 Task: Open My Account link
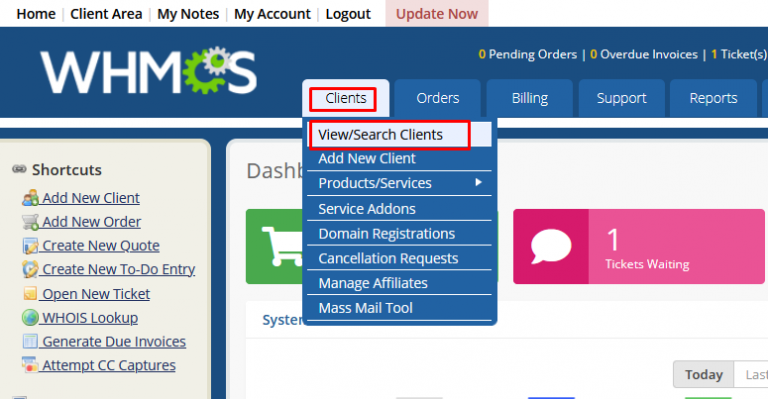[272, 14]
